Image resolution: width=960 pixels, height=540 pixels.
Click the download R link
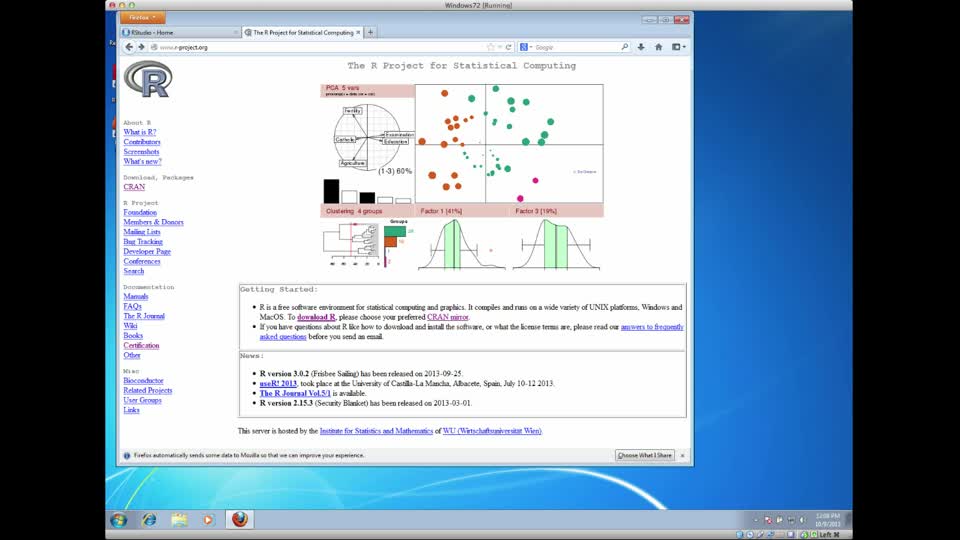(x=316, y=317)
